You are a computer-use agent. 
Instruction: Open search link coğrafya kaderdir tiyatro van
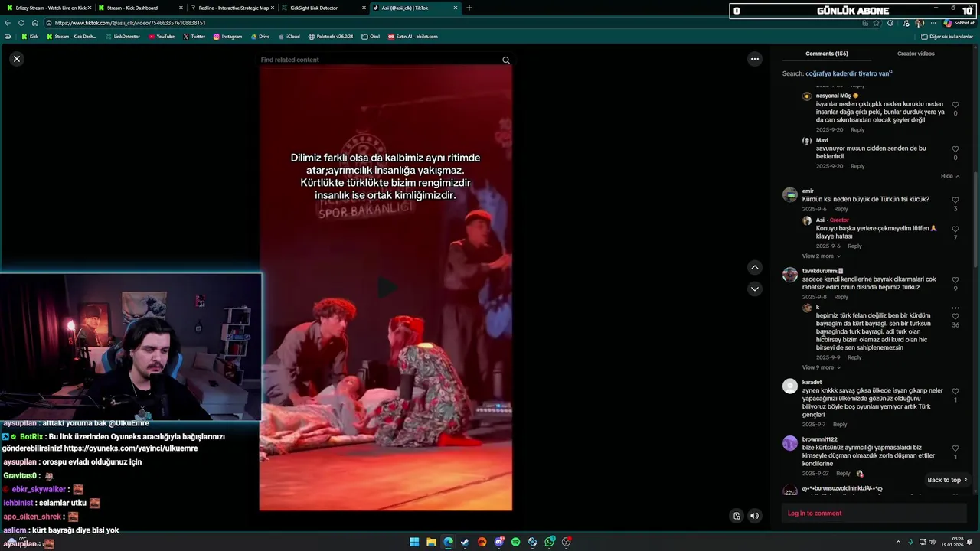pos(849,73)
